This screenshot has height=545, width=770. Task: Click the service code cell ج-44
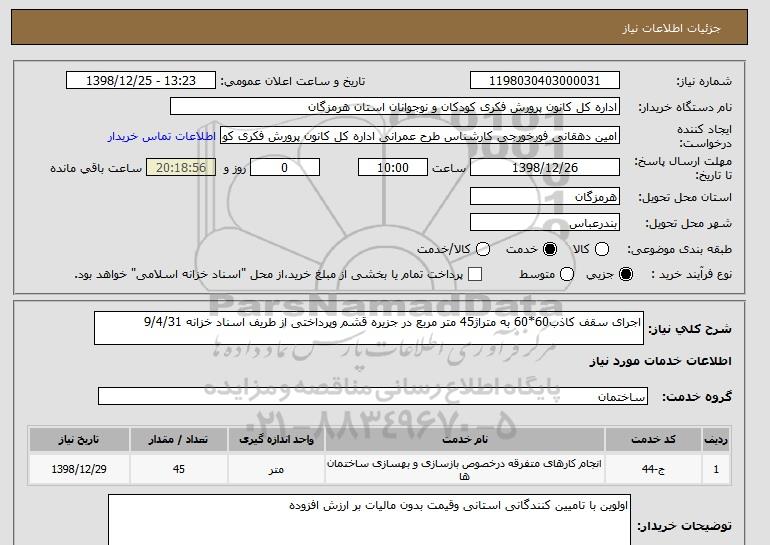click(653, 469)
